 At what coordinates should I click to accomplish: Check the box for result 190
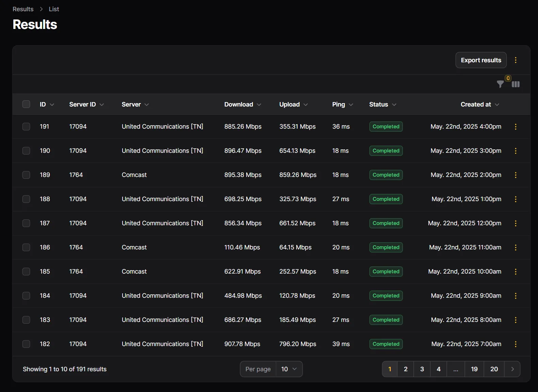click(x=26, y=151)
